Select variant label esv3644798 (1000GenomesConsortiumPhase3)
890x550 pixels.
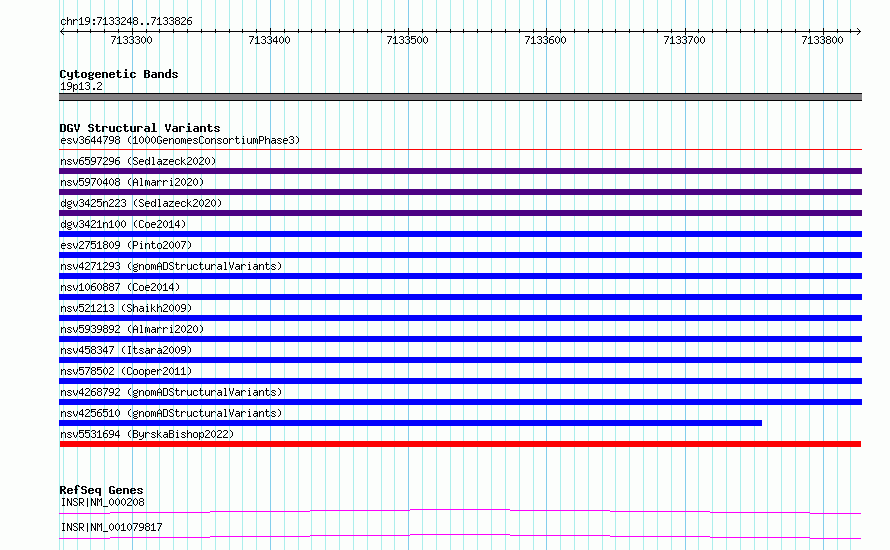coord(180,140)
